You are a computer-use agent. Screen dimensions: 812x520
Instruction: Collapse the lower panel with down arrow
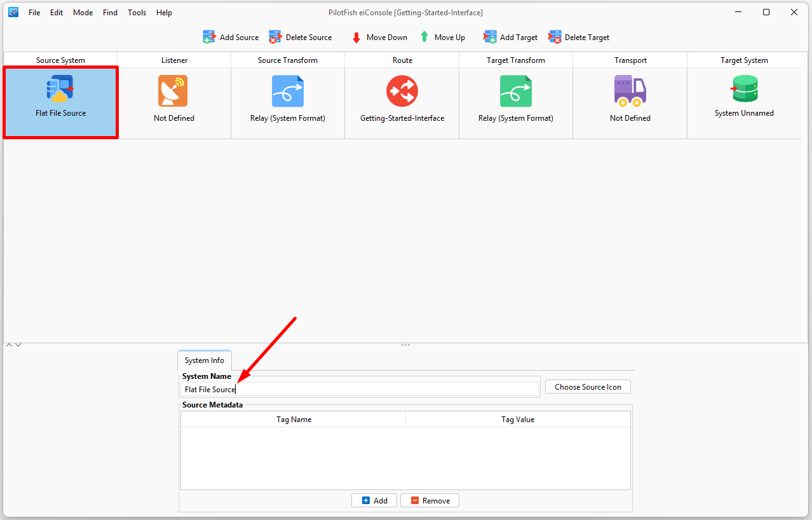pyautogui.click(x=18, y=345)
